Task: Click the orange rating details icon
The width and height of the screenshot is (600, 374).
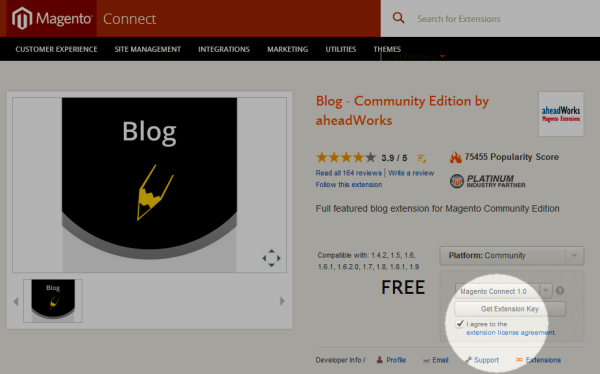Action: [x=421, y=158]
